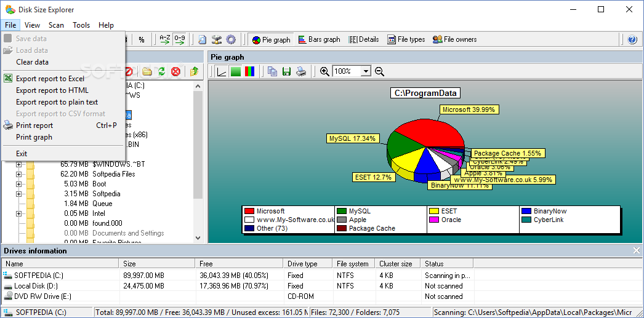
Task: Choose Exit from the File menu
Action: tap(63, 153)
